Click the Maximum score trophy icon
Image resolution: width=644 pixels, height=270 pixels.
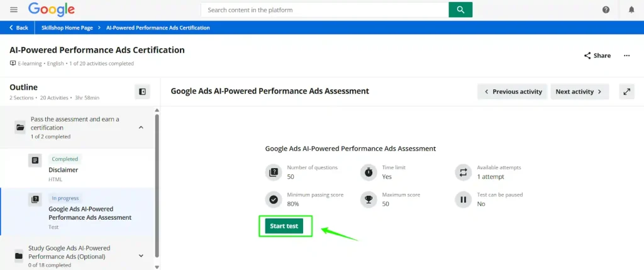point(369,200)
